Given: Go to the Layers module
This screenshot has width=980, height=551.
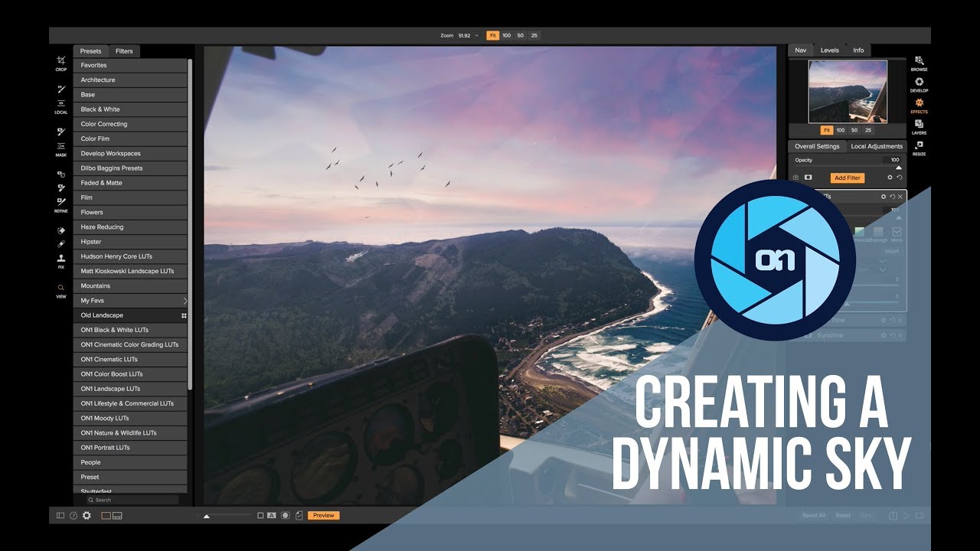Looking at the screenshot, I should point(919,126).
